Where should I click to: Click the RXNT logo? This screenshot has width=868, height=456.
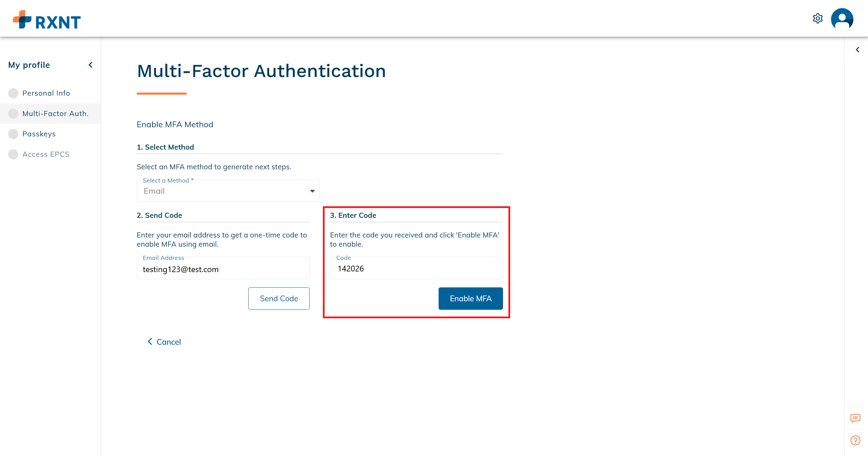pos(47,20)
